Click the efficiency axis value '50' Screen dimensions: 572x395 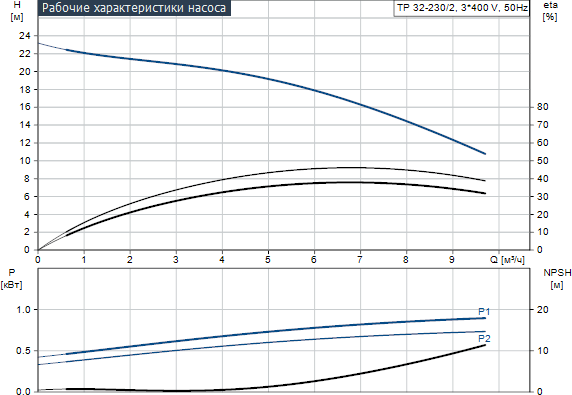[x=542, y=160]
